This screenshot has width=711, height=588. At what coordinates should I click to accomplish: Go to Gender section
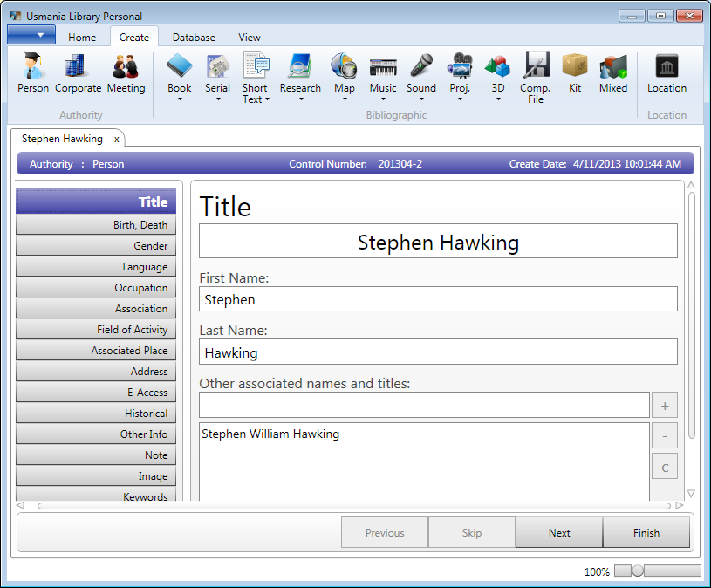tap(96, 245)
